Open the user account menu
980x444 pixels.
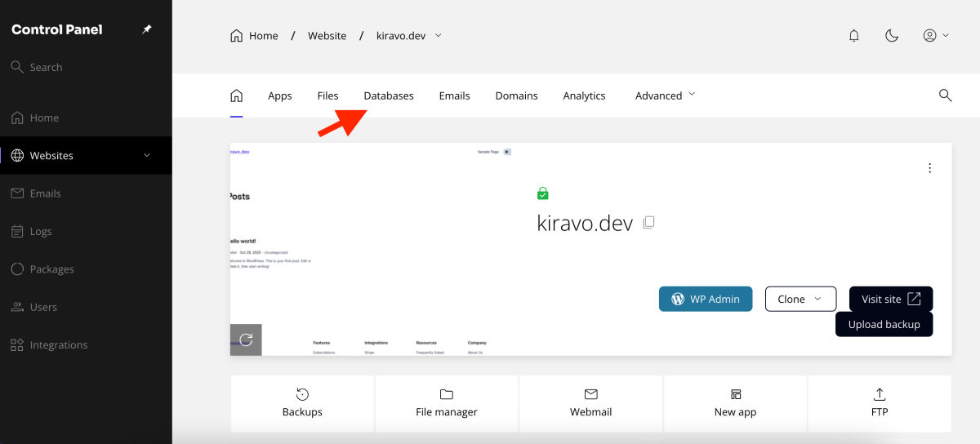[x=935, y=36]
